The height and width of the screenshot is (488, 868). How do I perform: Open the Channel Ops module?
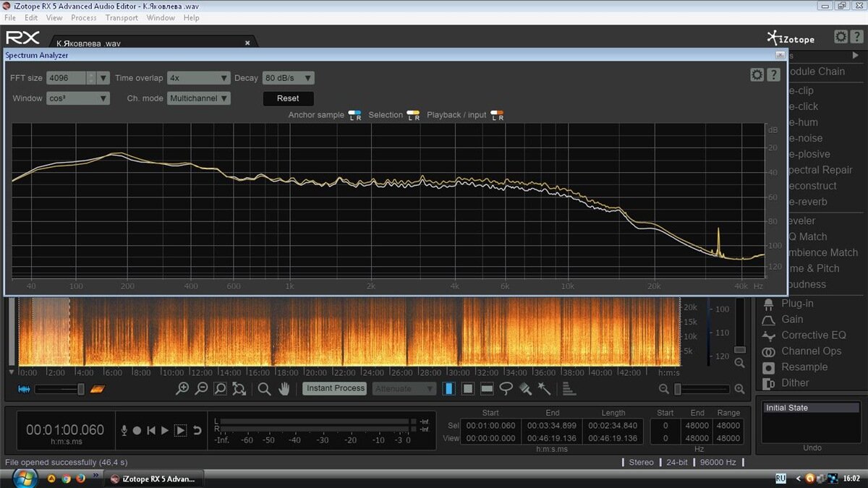tap(812, 351)
